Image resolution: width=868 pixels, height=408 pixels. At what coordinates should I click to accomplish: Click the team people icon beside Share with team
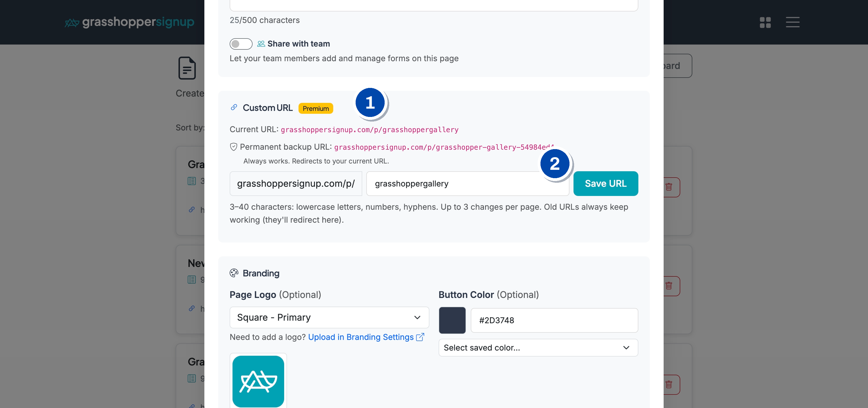point(261,44)
